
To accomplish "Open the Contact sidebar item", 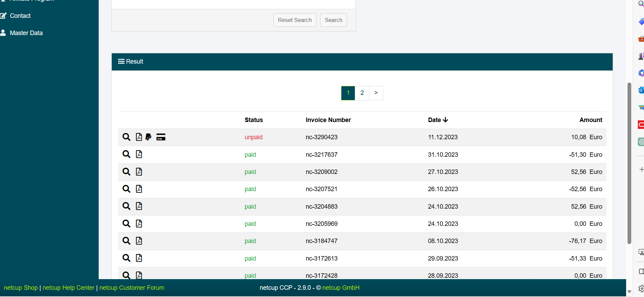I will (20, 16).
